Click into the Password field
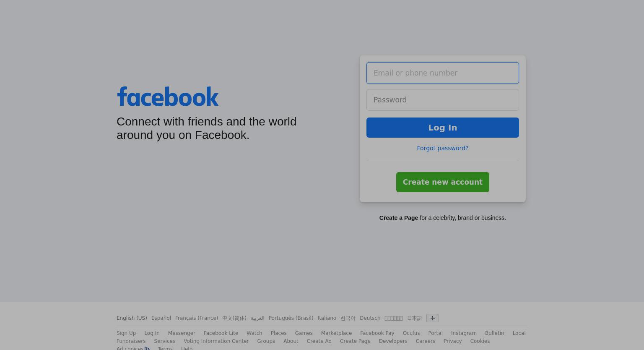 point(443,100)
